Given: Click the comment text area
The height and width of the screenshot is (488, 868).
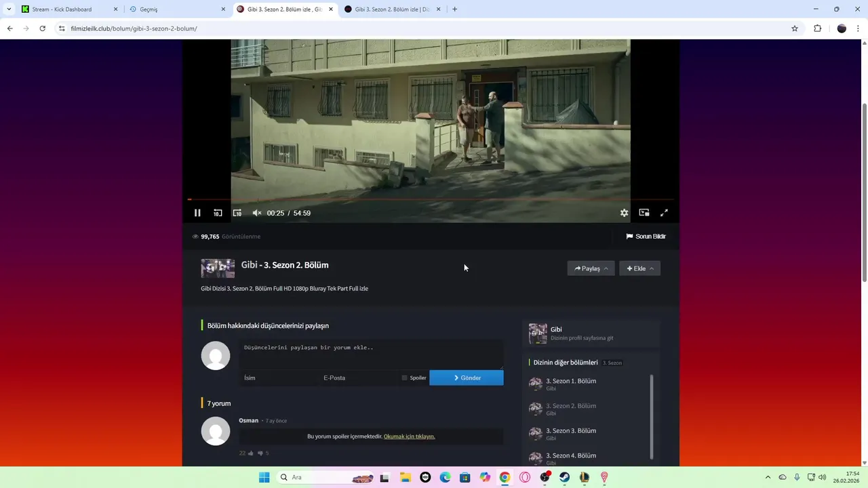Looking at the screenshot, I should click(371, 354).
